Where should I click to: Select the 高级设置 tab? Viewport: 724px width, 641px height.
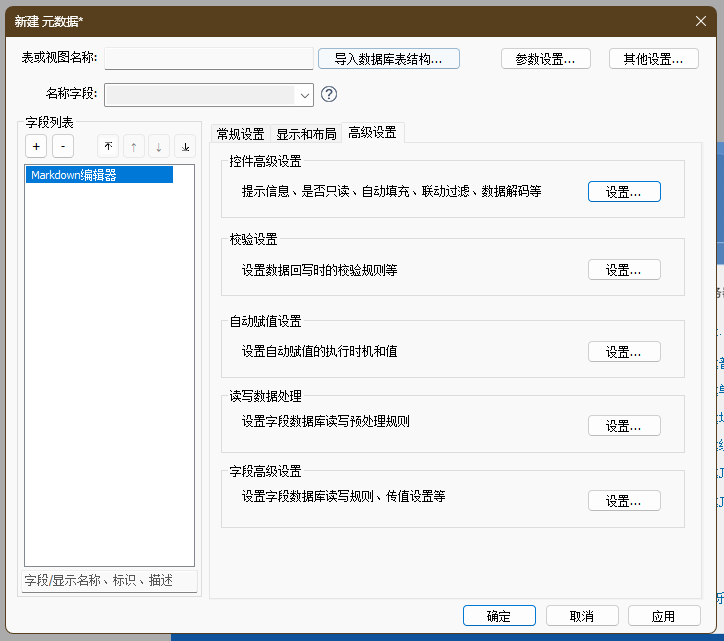click(372, 132)
